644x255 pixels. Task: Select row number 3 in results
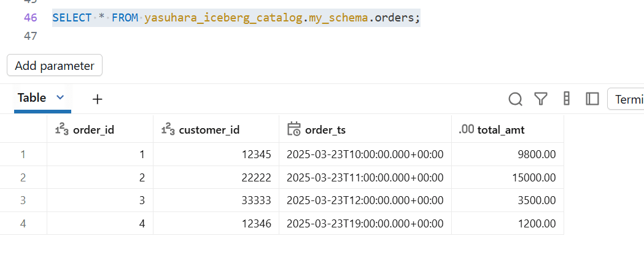[x=23, y=200]
